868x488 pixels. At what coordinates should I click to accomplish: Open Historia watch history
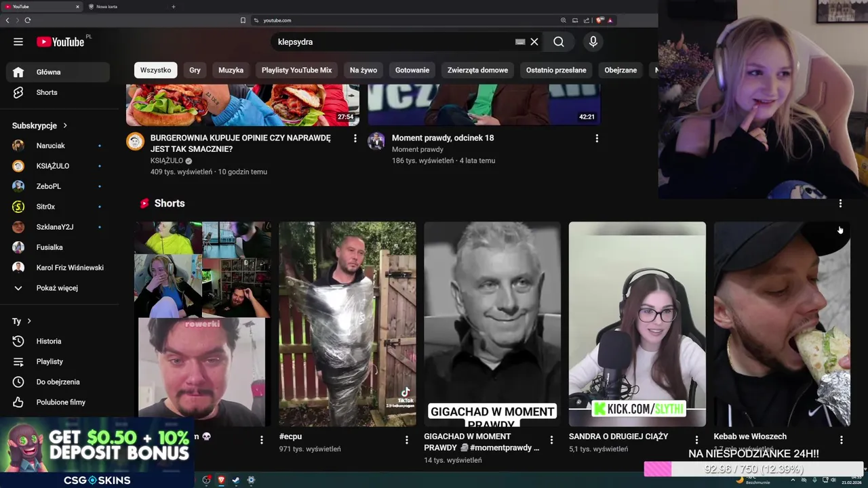(58, 342)
